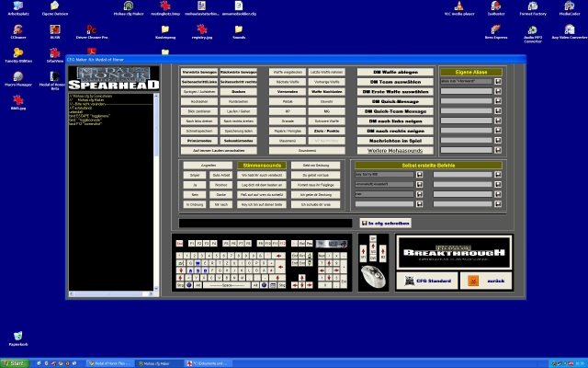Viewport: 588px width, 368px height.
Task: Click the orange skull icon on zurück
Action: pos(473,281)
